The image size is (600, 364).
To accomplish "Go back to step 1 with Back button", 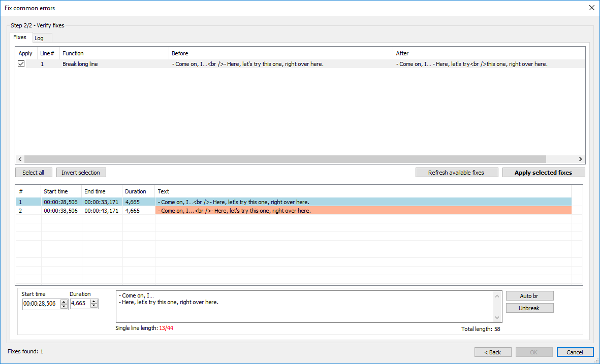I will point(492,352).
